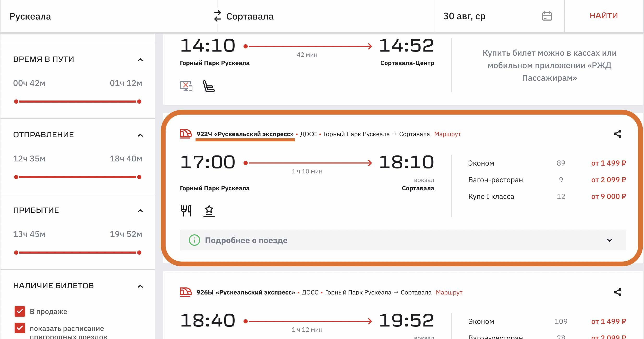Collapse the 'Прибытие' filter section
Image resolution: width=644 pixels, height=339 pixels.
(x=140, y=211)
